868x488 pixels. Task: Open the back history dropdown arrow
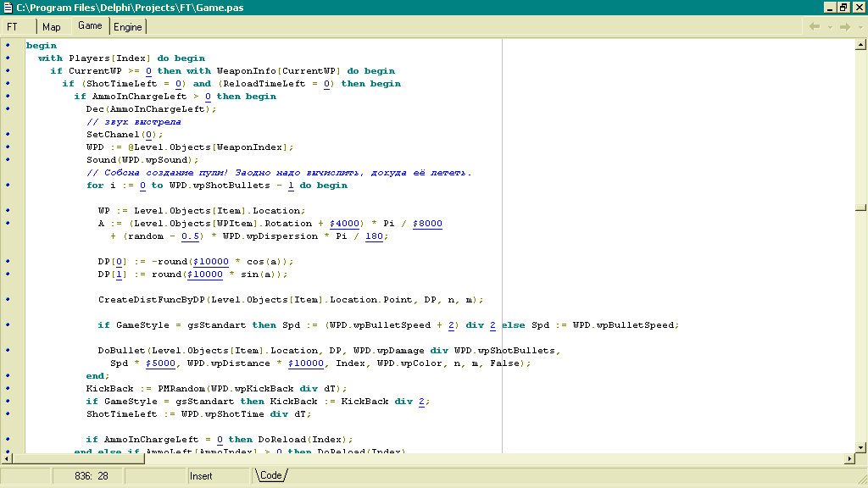pos(829,26)
